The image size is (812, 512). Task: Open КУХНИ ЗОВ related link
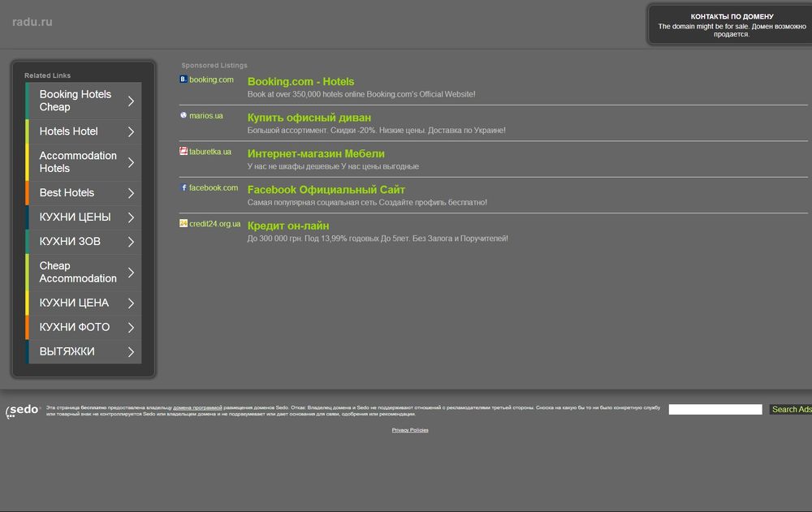[84, 241]
